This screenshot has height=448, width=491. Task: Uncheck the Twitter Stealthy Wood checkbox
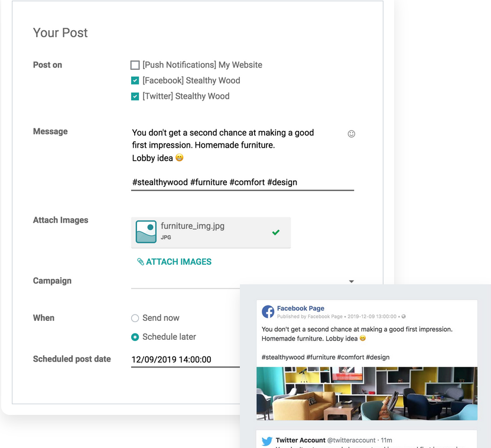[135, 96]
